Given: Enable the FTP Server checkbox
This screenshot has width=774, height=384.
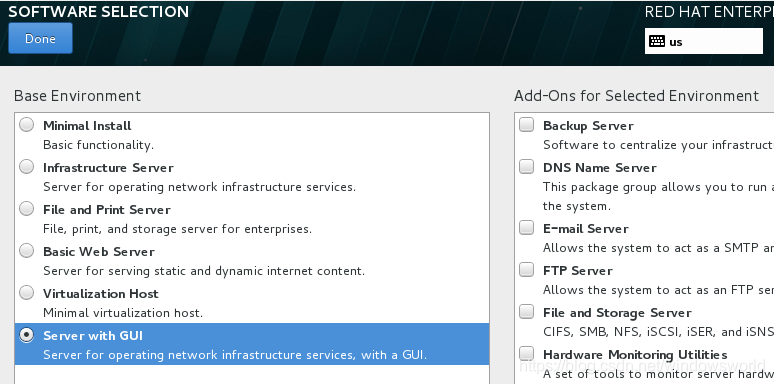Looking at the screenshot, I should pyautogui.click(x=527, y=269).
